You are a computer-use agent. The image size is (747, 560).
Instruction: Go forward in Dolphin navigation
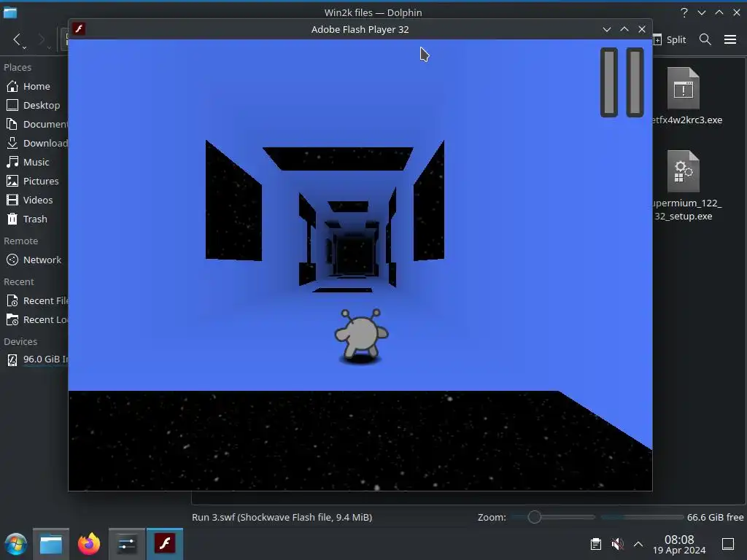pyautogui.click(x=42, y=39)
